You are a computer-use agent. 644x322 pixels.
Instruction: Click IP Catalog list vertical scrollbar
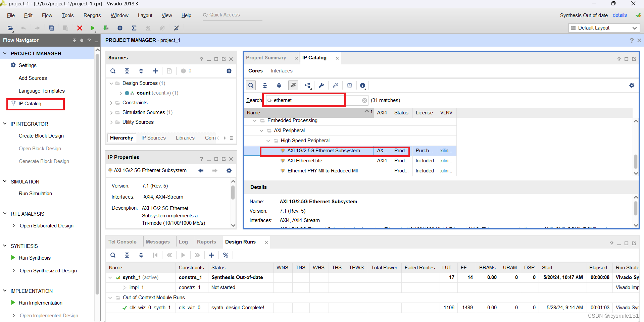636,162
